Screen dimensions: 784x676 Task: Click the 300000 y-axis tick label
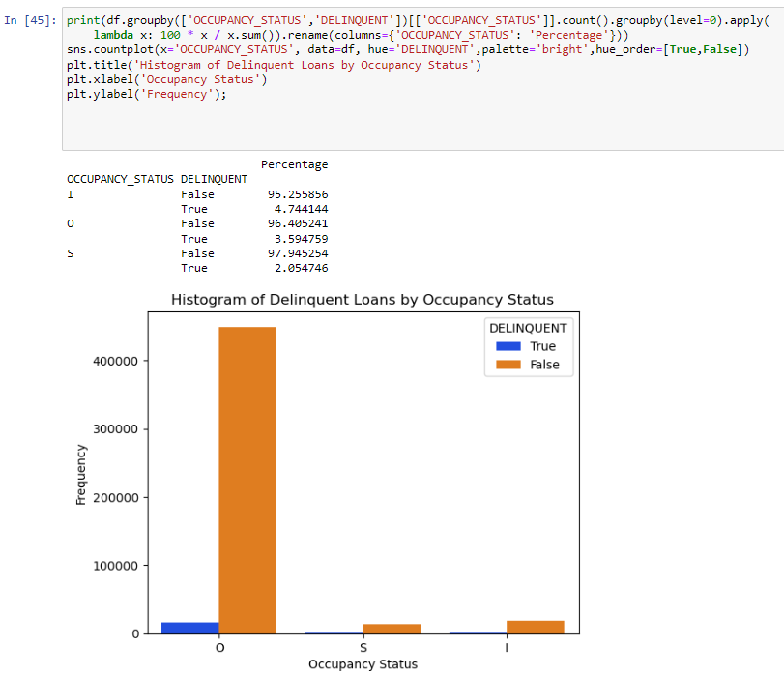pyautogui.click(x=115, y=429)
